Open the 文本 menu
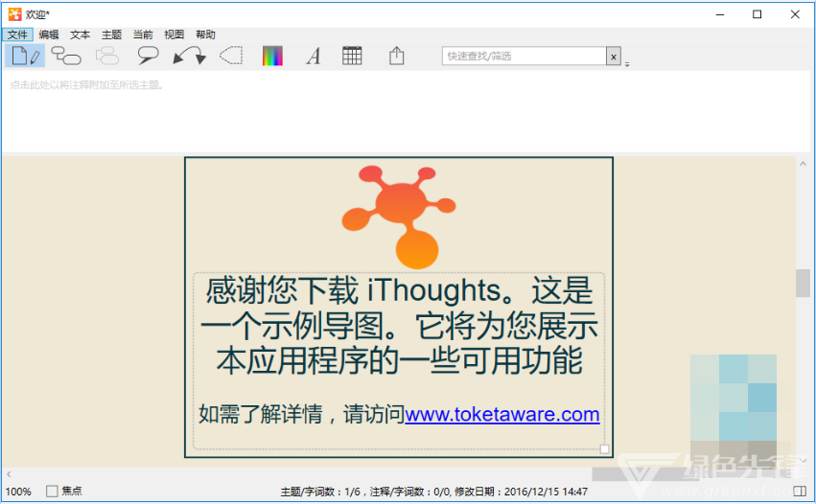Image resolution: width=816 pixels, height=504 pixels. (81, 34)
